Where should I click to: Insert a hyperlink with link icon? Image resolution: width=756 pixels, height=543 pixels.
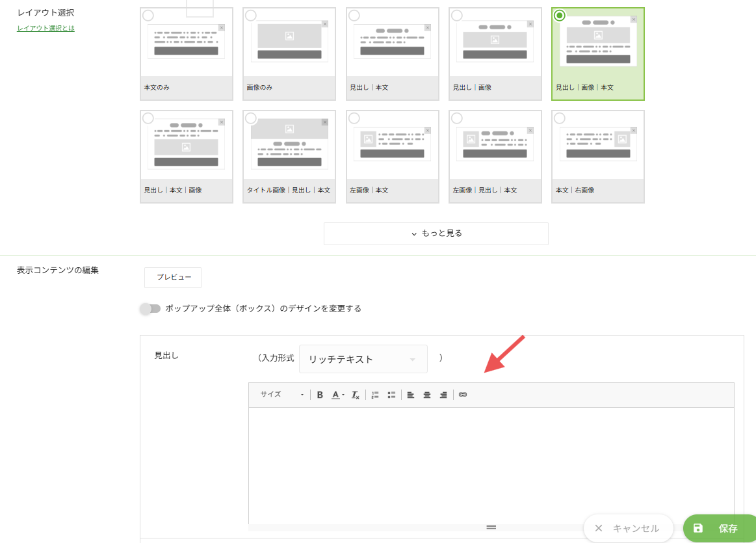pos(463,395)
